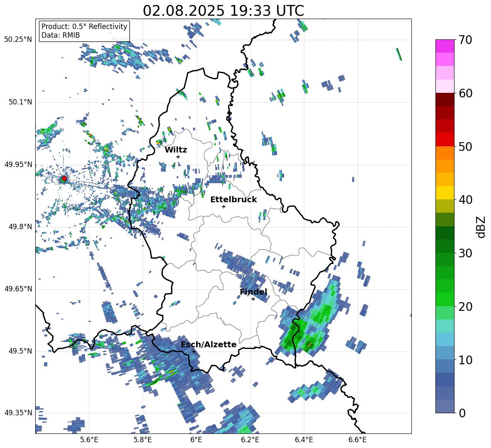This screenshot has width=491, height=448.
Task: Pick the magenta top colorbar segment
Action: point(445,46)
